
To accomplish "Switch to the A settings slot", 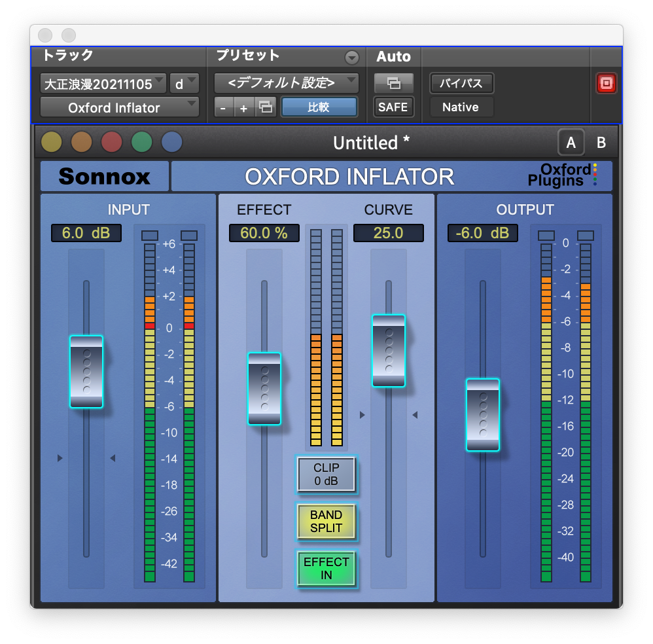I will pos(571,143).
